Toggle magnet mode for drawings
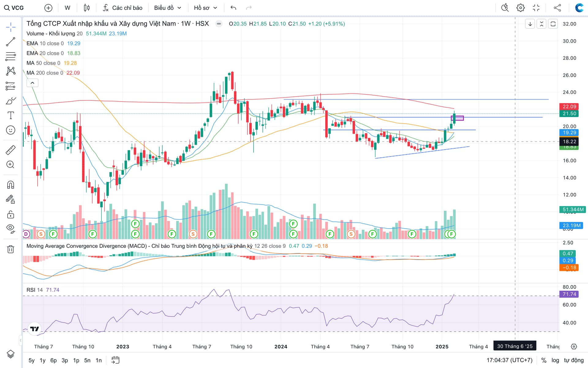This screenshot has height=368, width=588. pos(11,185)
